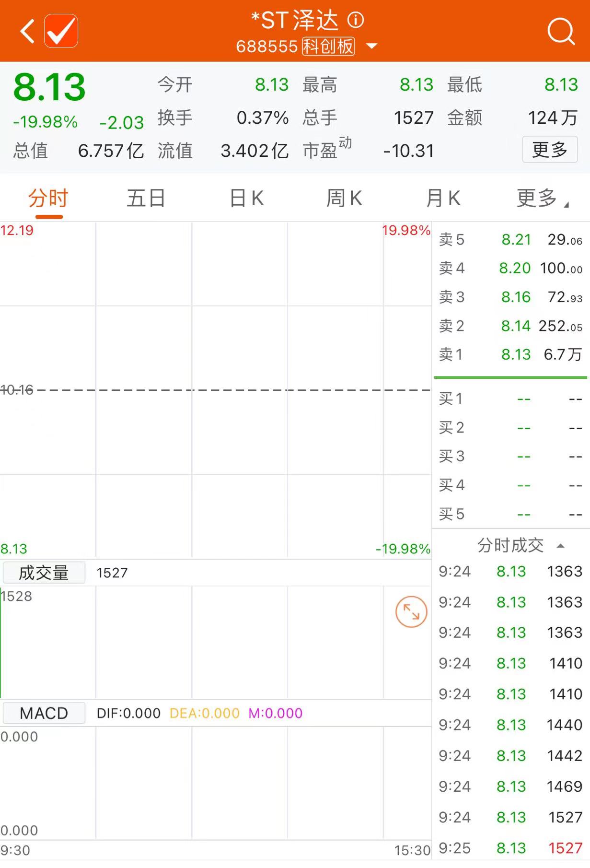Viewport: 590px width, 868px height.
Task: Tap the 买1 empty bid row
Action: [x=510, y=399]
